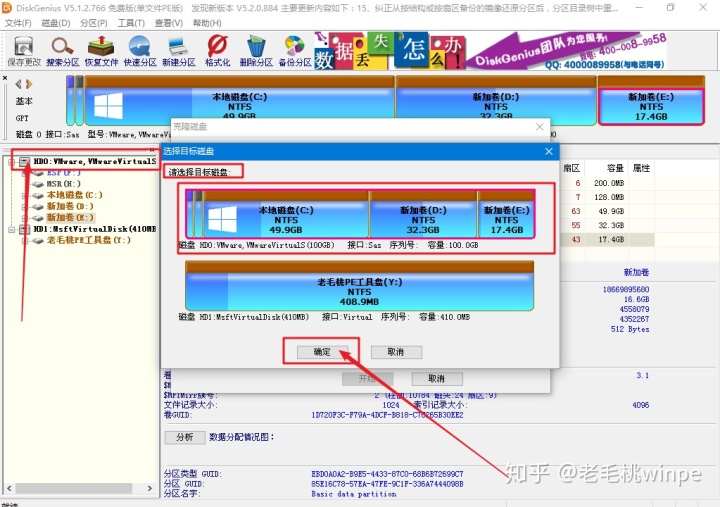Screen dimensions: 720x507
Task: Click the DiskGenius team banner advertisement
Action: click(x=490, y=51)
